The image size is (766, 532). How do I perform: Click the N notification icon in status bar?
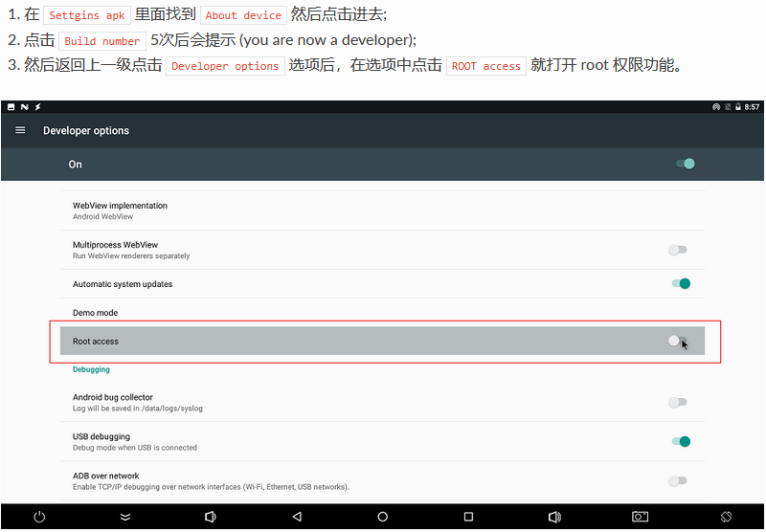pos(25,107)
